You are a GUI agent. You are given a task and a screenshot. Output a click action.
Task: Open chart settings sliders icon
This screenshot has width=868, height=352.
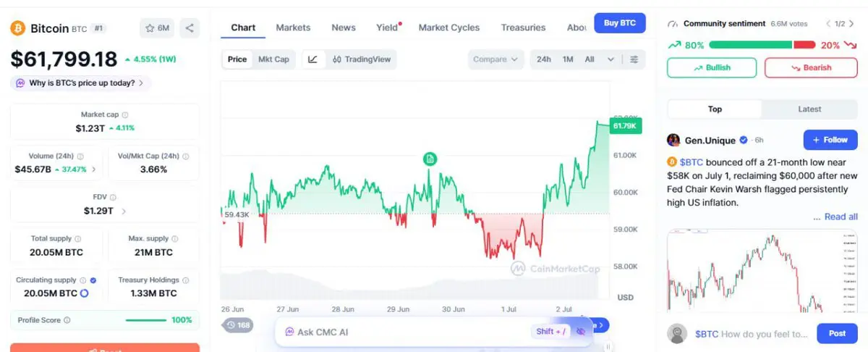pyautogui.click(x=634, y=59)
